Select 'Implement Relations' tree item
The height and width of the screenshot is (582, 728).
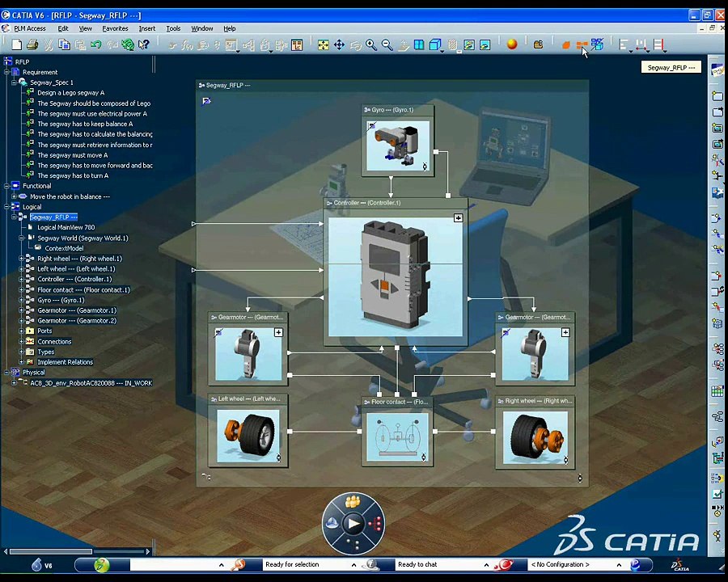coord(65,362)
